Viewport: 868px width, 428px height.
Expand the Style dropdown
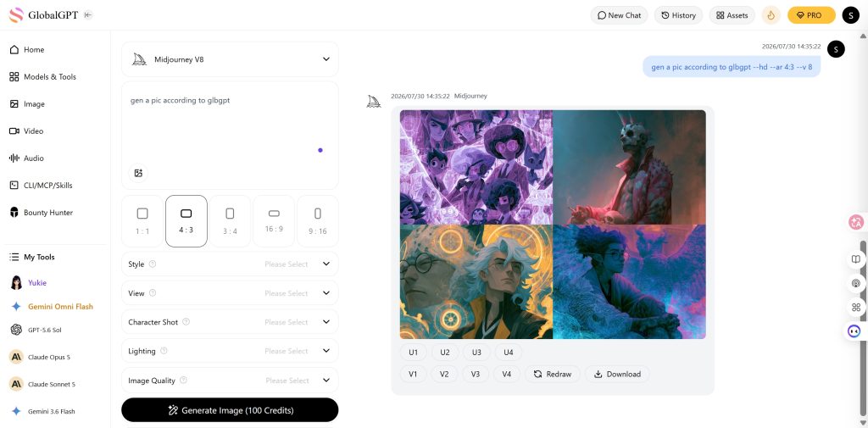pos(230,264)
